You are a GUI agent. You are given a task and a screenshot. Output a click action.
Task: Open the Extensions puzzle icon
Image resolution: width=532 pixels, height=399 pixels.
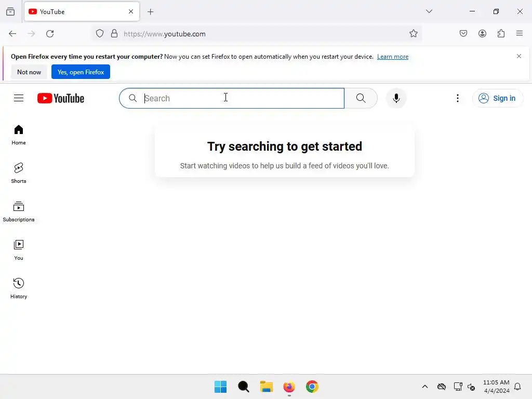(x=501, y=34)
